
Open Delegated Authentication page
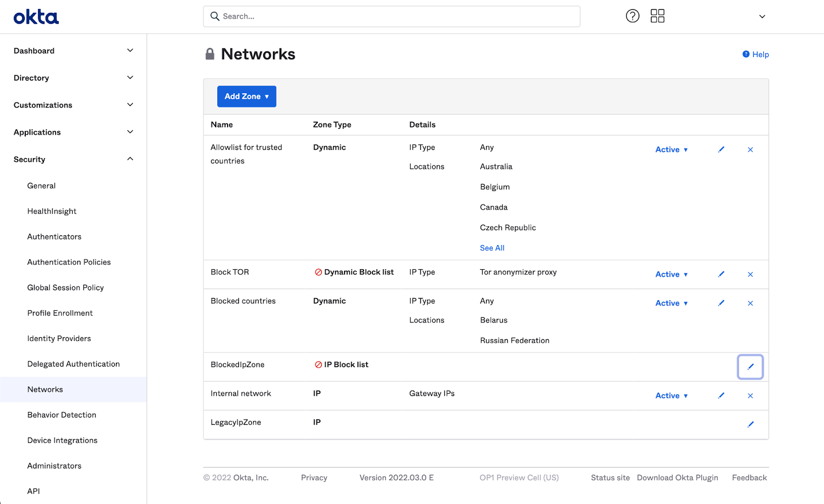(x=73, y=364)
